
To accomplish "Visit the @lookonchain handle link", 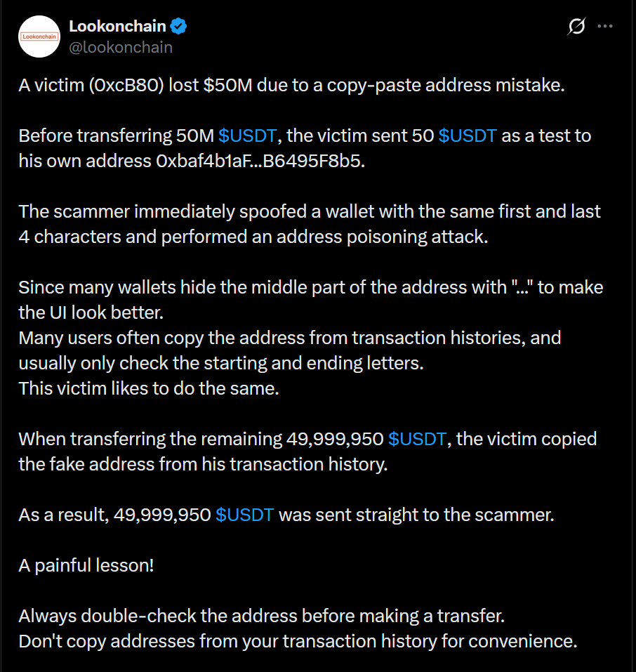I will (x=120, y=47).
